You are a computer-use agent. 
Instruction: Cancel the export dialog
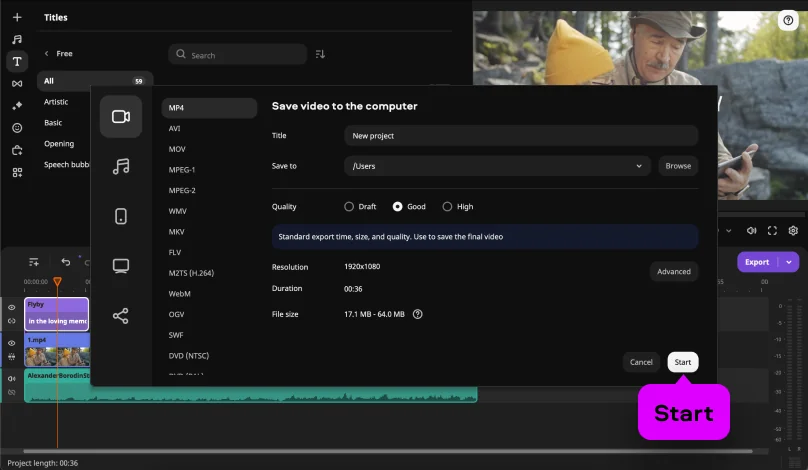[641, 362]
